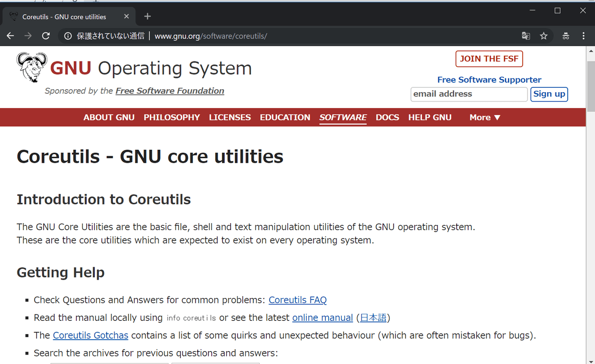
Task: Go to the PHILOSOPHY menu section
Action: [172, 118]
